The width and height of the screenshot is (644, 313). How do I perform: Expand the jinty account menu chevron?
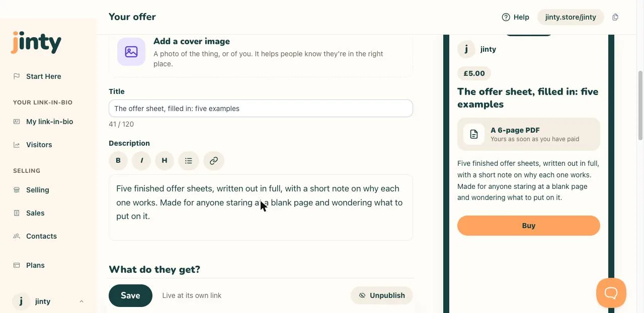pos(82,301)
